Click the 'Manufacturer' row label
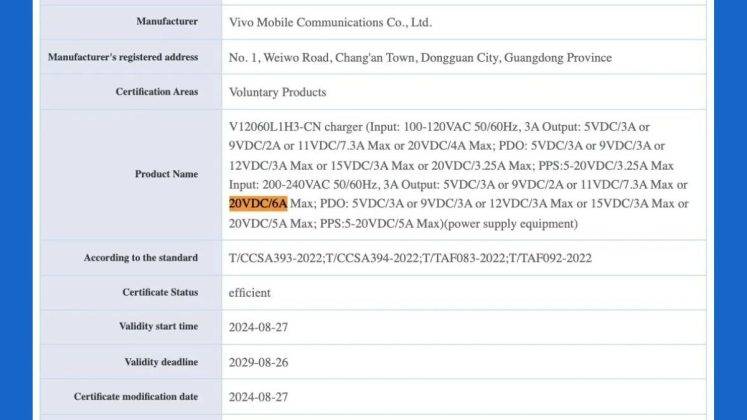This screenshot has width=747, height=420. (x=167, y=21)
